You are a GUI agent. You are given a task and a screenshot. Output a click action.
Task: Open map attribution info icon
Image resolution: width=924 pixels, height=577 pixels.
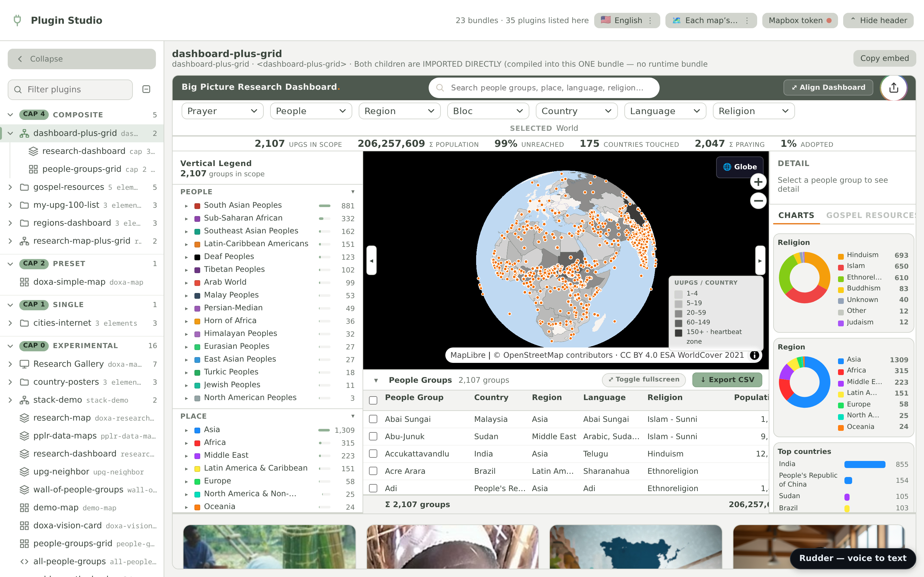point(754,355)
